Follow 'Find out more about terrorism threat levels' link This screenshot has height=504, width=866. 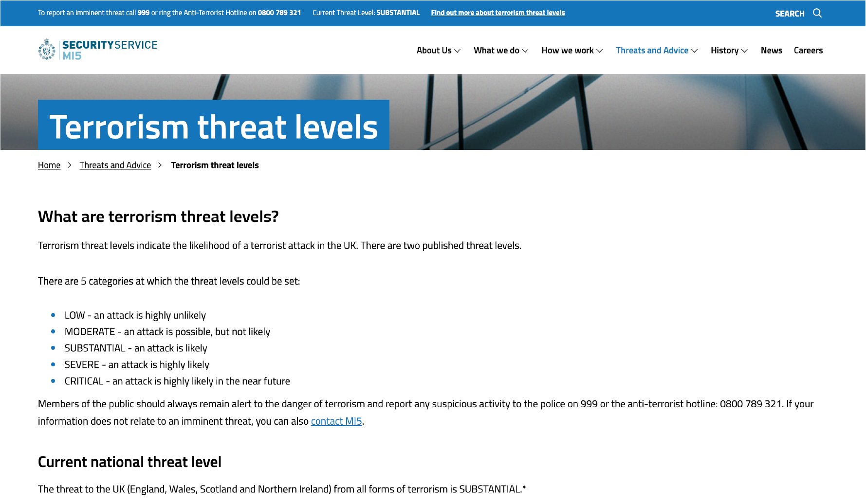[x=497, y=13]
